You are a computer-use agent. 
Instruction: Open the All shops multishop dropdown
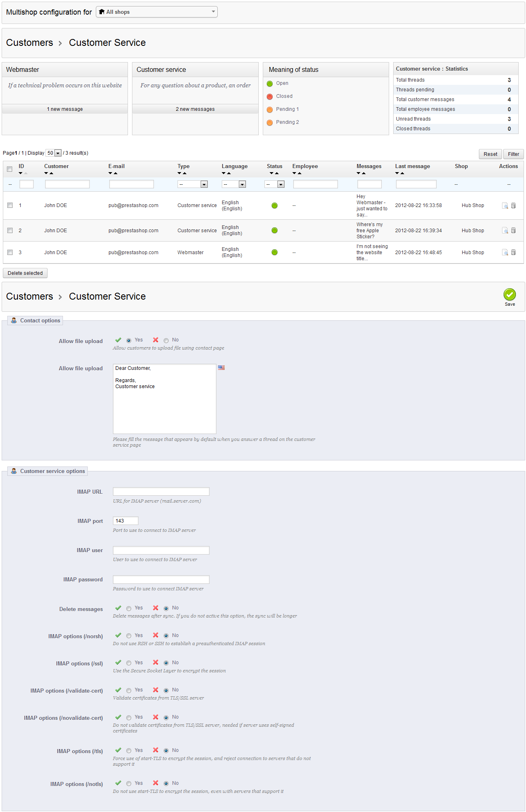(157, 12)
